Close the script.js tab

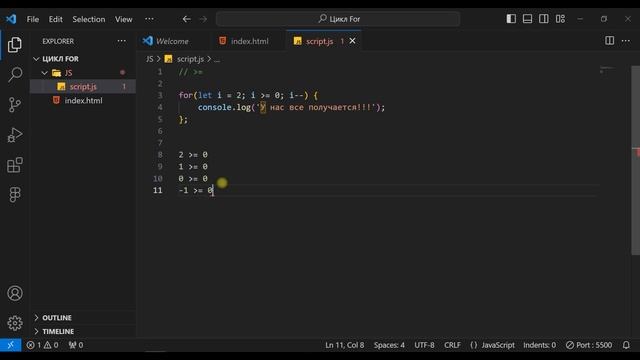(352, 41)
